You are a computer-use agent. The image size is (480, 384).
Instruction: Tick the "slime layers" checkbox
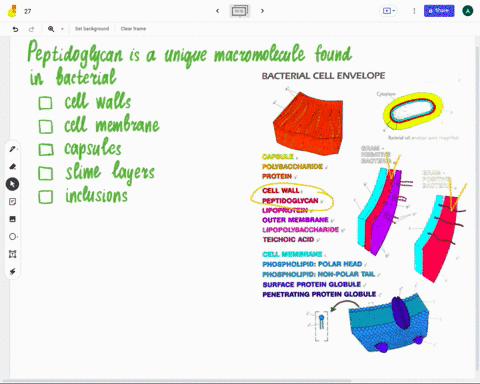[46, 173]
